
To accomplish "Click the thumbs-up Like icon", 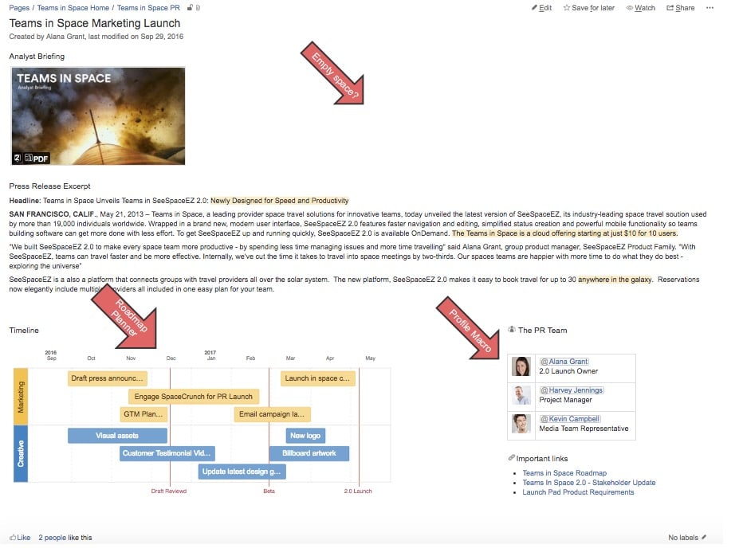I will 13,538.
